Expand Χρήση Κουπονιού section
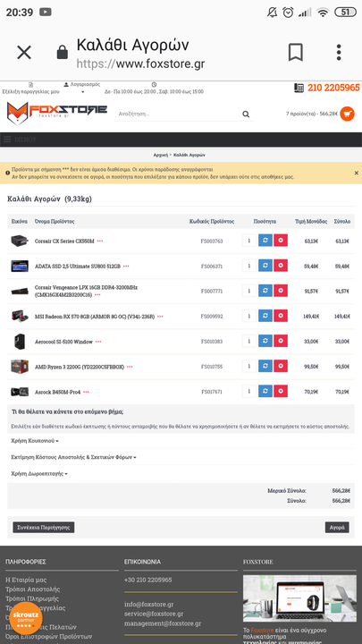 pyautogui.click(x=35, y=441)
